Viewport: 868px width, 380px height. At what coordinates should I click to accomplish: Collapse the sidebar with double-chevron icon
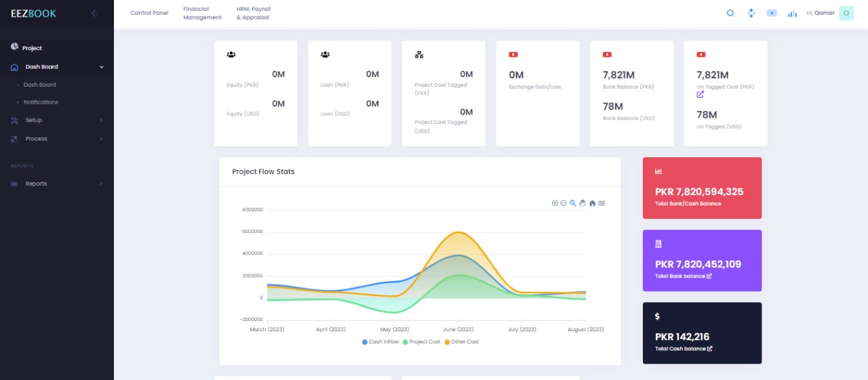click(x=94, y=13)
